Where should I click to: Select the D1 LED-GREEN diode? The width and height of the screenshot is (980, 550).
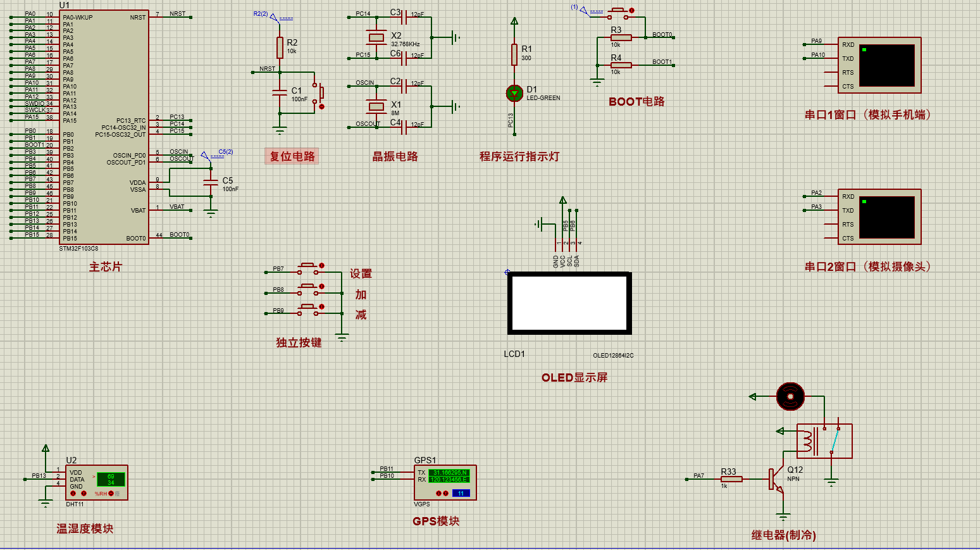514,94
